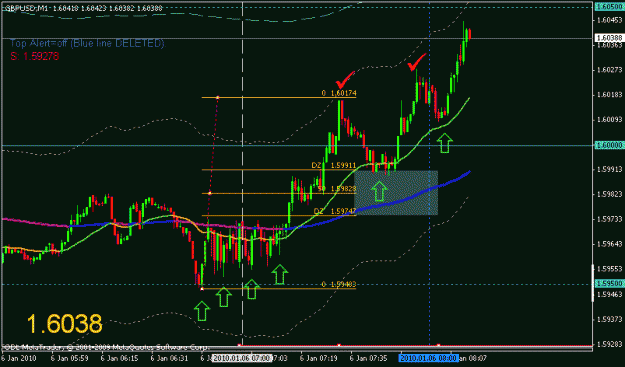Screen dimensions: 625x367
Task: Select the 'SP 1.59828' Fibonacci level label
Action: coord(337,189)
